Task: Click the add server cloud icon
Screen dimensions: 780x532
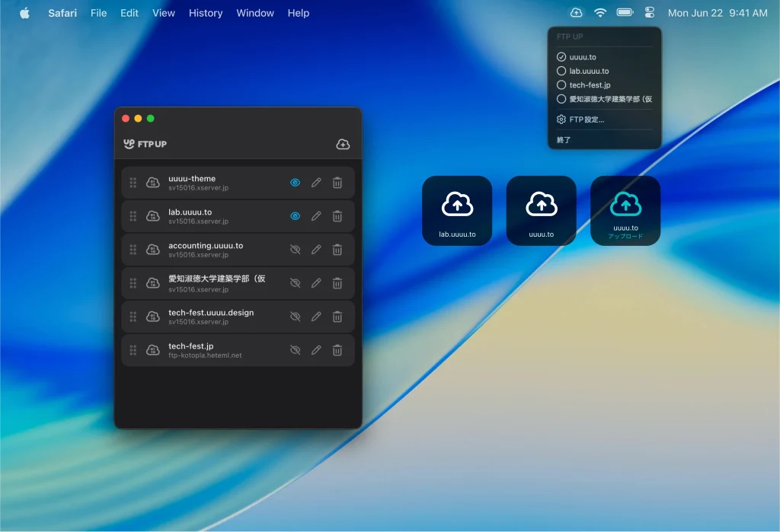Action: pyautogui.click(x=343, y=144)
